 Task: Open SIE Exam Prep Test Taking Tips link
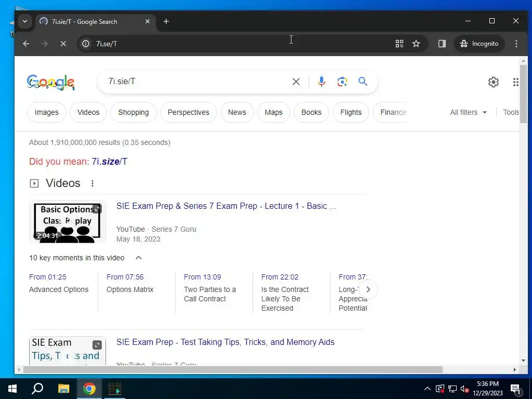[x=225, y=342]
